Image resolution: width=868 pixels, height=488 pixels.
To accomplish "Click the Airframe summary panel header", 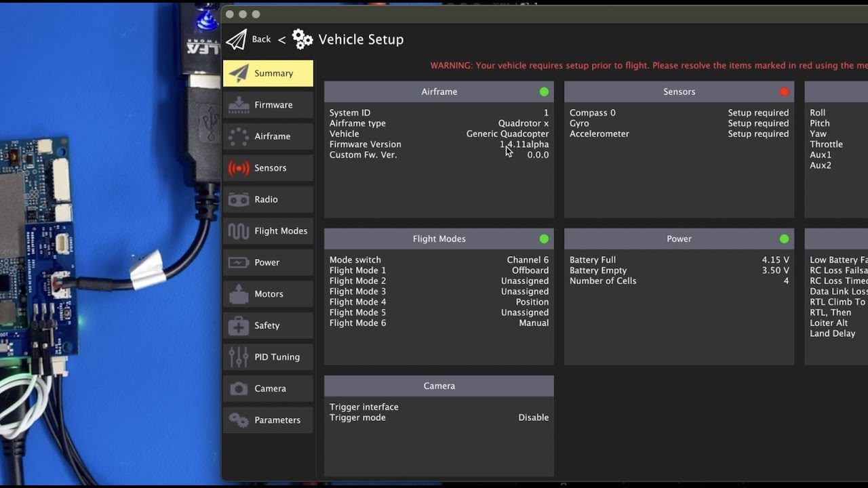I will point(439,91).
